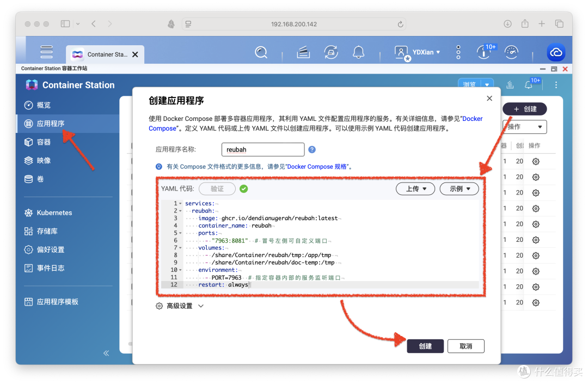Click the application name field containing reubah
Viewport: 588px width, 384px height.
pos(263,149)
